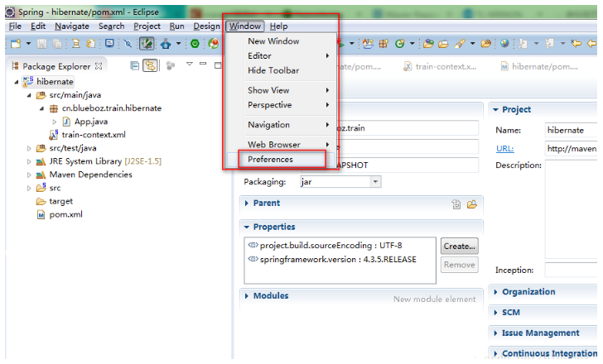
Task: Open the Packaging jar dropdown
Action: click(375, 181)
